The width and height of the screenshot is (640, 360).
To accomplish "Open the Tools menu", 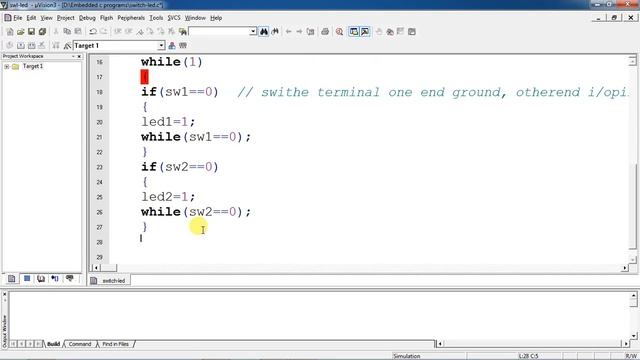I will pos(156,18).
